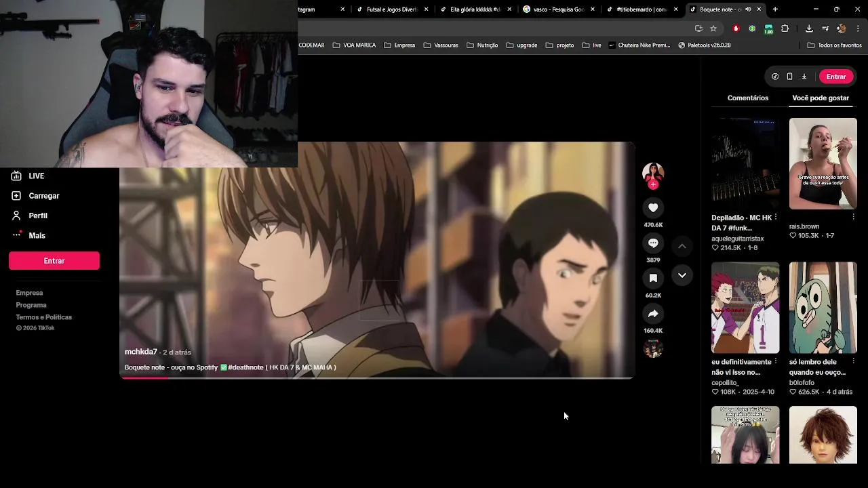Seek using the red video progress bar
The width and height of the screenshot is (868, 488).
377,378
